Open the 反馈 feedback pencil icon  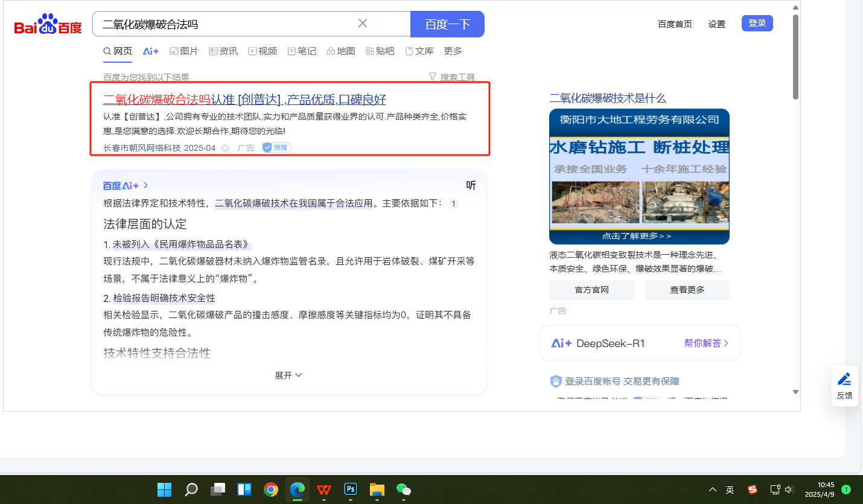pyautogui.click(x=844, y=380)
